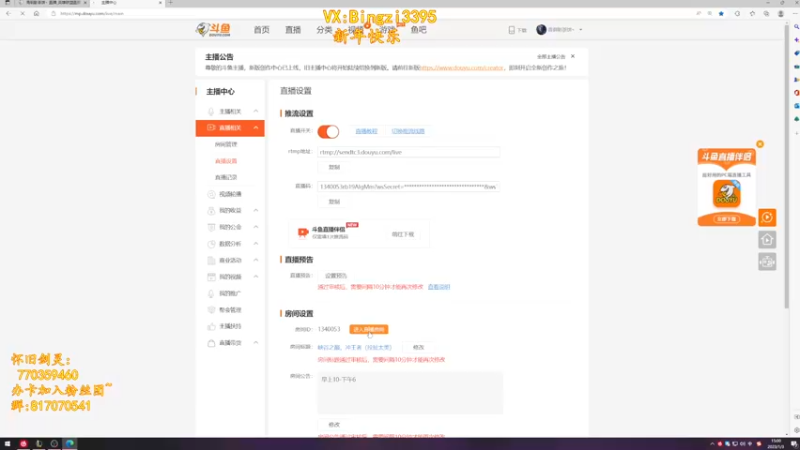Click the commercial activity document icon
The width and height of the screenshot is (800, 450).
(211, 260)
